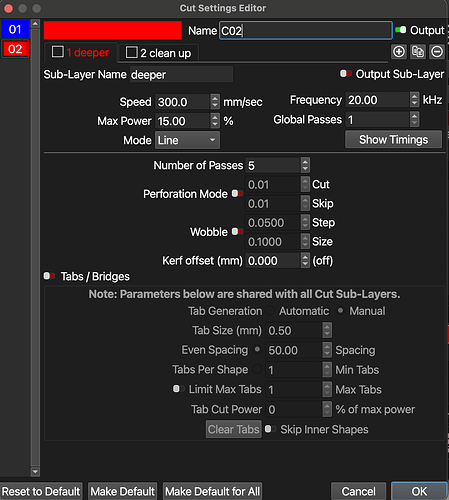
Task: Toggle Tabs / Bridges switch
Action: tap(49, 276)
